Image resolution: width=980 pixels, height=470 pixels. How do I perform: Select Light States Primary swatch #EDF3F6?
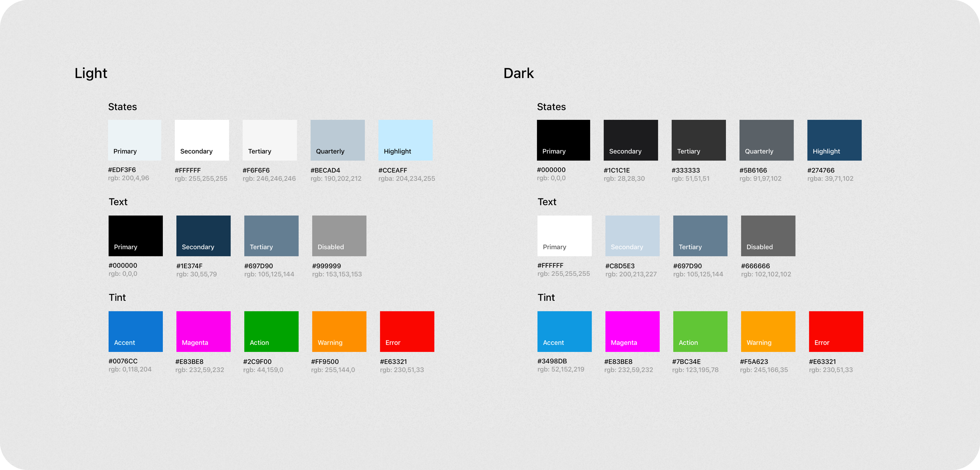pos(135,140)
